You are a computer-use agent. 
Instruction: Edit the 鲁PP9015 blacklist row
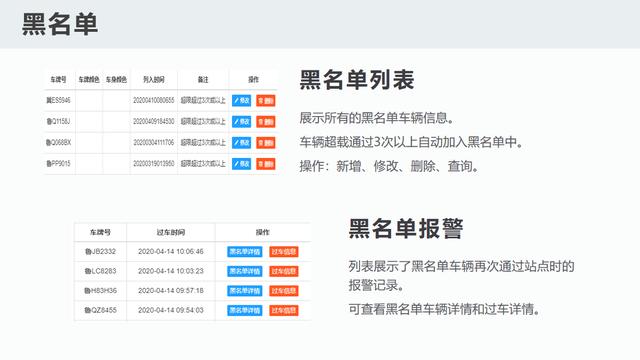point(241,164)
